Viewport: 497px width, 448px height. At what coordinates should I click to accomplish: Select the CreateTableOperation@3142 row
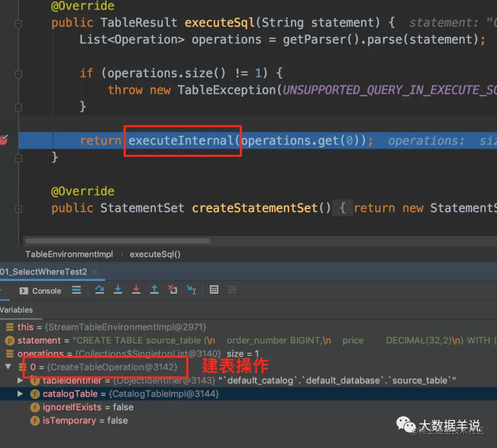click(x=248, y=367)
